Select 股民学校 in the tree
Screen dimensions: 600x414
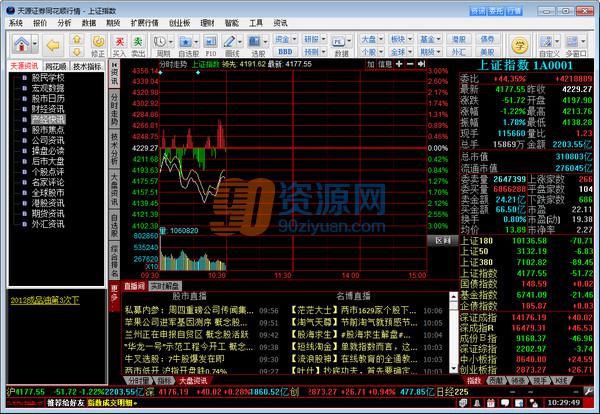[x=48, y=78]
